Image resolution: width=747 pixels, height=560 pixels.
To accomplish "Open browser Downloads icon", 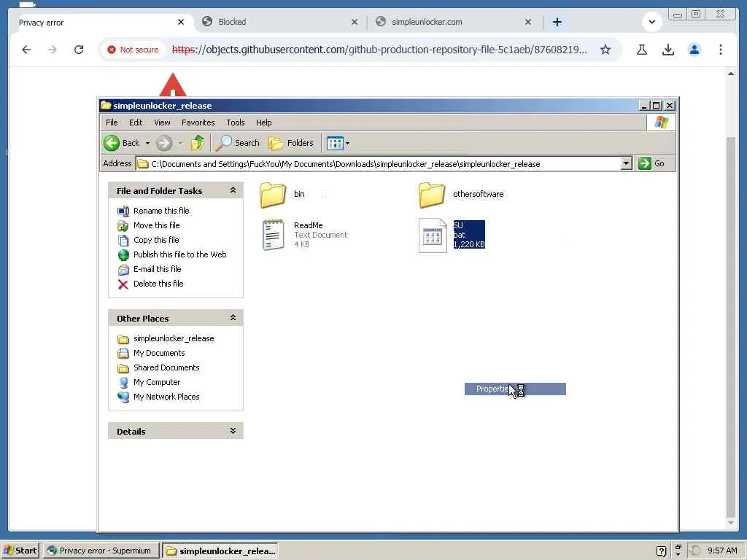I will pyautogui.click(x=668, y=50).
